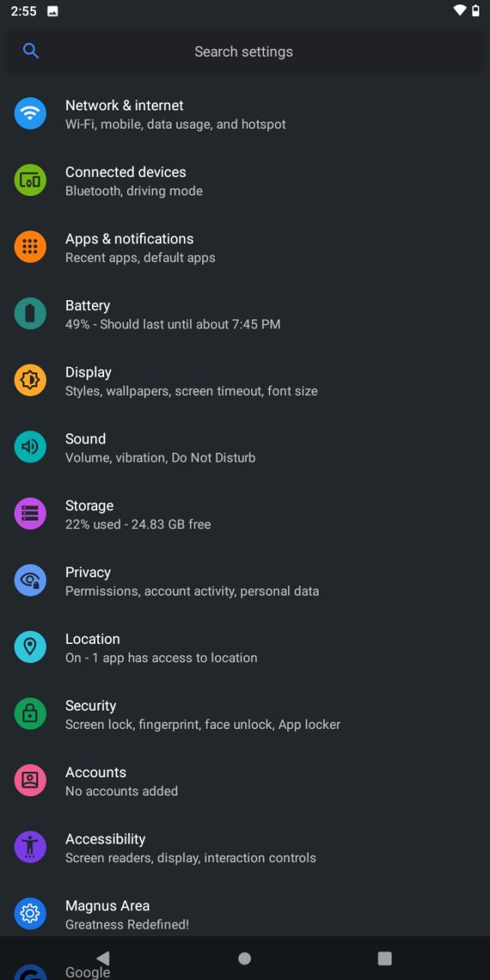Tap the purple Storage icon
This screenshot has height=980, width=490.
coord(30,514)
